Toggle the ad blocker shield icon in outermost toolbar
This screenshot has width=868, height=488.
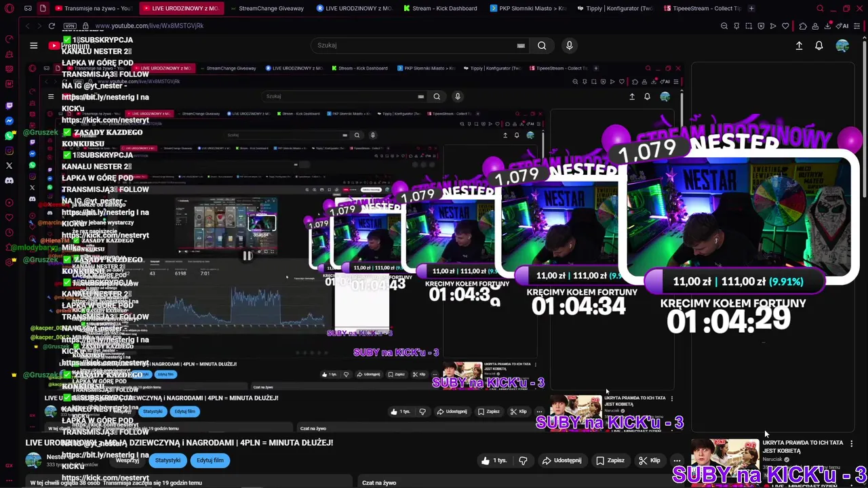click(761, 26)
